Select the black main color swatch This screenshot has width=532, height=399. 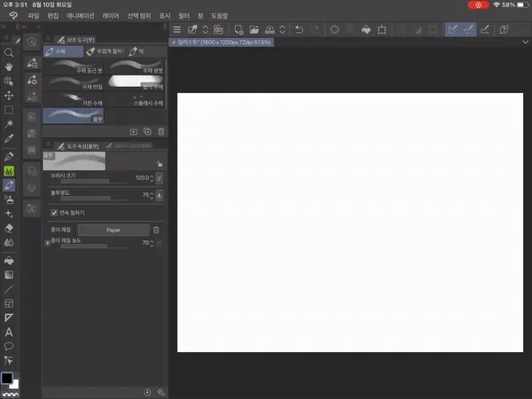point(7,378)
